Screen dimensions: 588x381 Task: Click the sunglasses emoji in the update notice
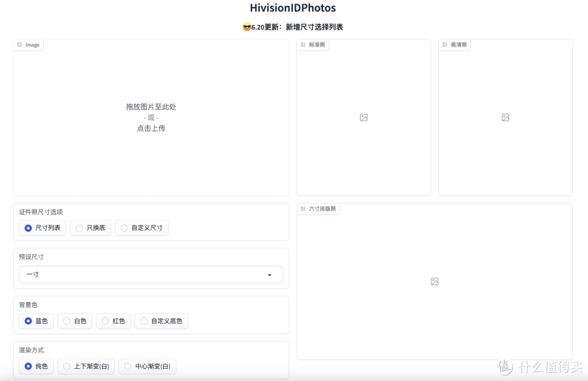click(x=247, y=27)
